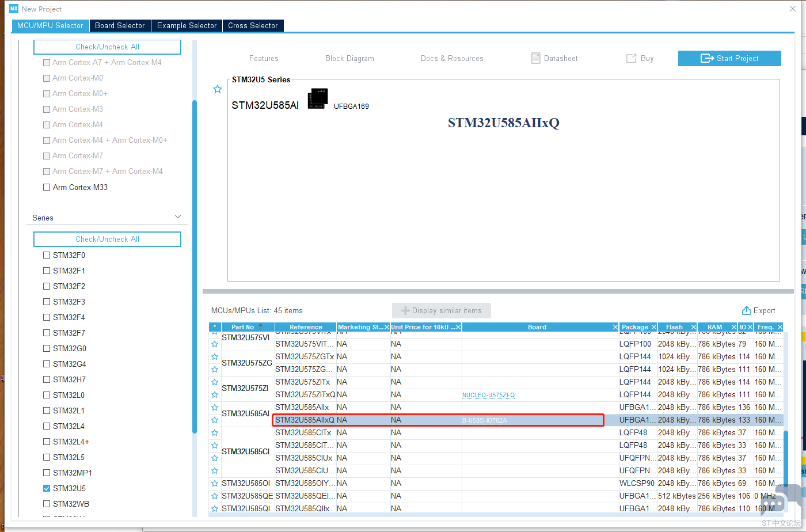The height and width of the screenshot is (532, 806).
Task: Add STM32U585AI to favorites with the star above the chip name
Action: coord(218,89)
